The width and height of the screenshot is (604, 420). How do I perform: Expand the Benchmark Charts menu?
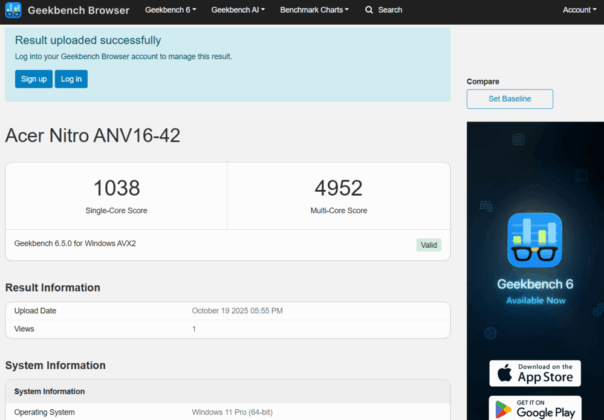314,10
